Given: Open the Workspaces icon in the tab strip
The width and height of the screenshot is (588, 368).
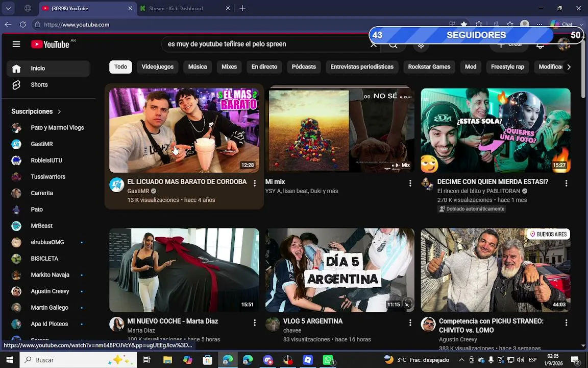Looking at the screenshot, I should (28, 8).
